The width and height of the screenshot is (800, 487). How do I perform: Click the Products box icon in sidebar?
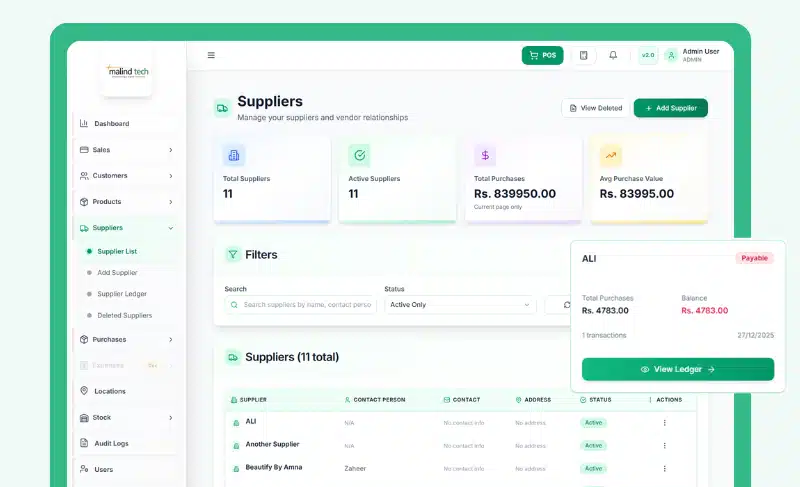tap(84, 201)
